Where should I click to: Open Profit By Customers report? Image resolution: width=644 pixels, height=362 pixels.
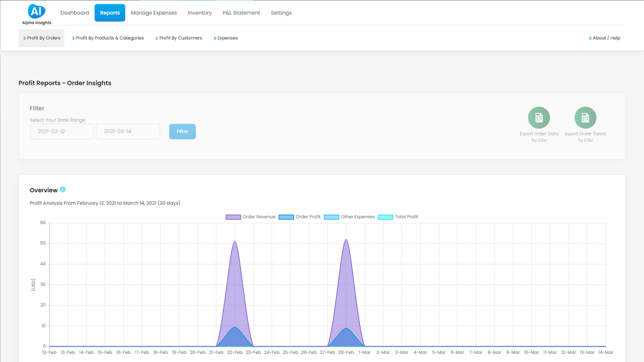coord(178,38)
